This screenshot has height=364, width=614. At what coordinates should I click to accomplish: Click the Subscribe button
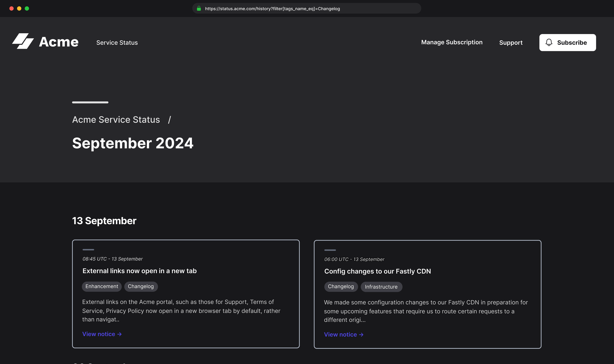point(567,42)
